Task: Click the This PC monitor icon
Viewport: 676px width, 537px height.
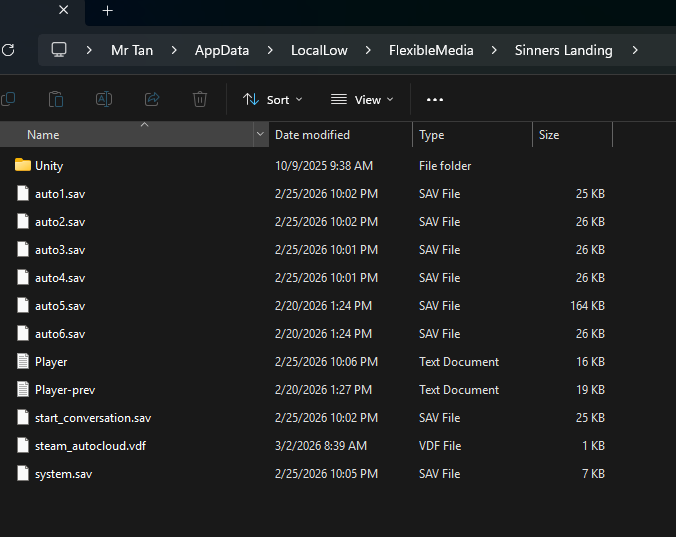Action: pos(59,50)
